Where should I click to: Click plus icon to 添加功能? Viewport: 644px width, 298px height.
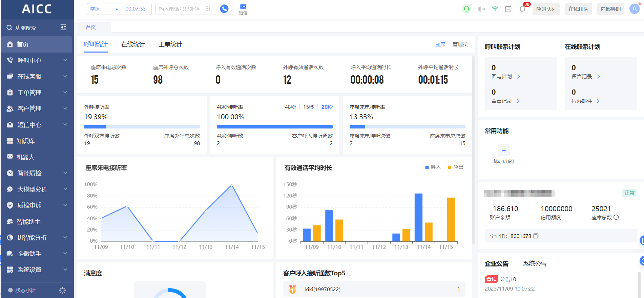click(504, 150)
